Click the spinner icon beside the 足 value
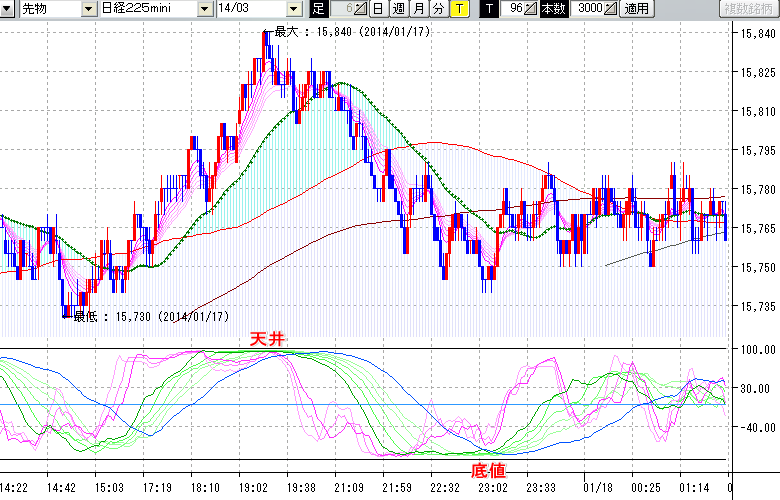 360,9
